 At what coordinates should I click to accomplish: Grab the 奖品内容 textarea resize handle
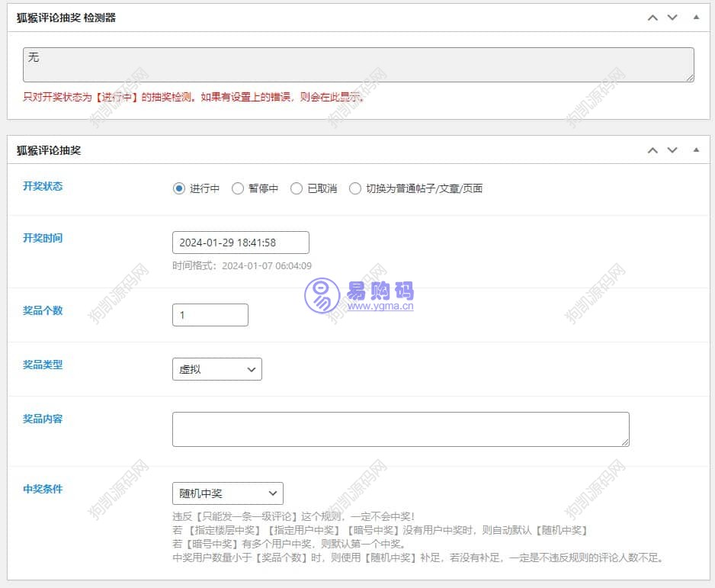[625, 442]
